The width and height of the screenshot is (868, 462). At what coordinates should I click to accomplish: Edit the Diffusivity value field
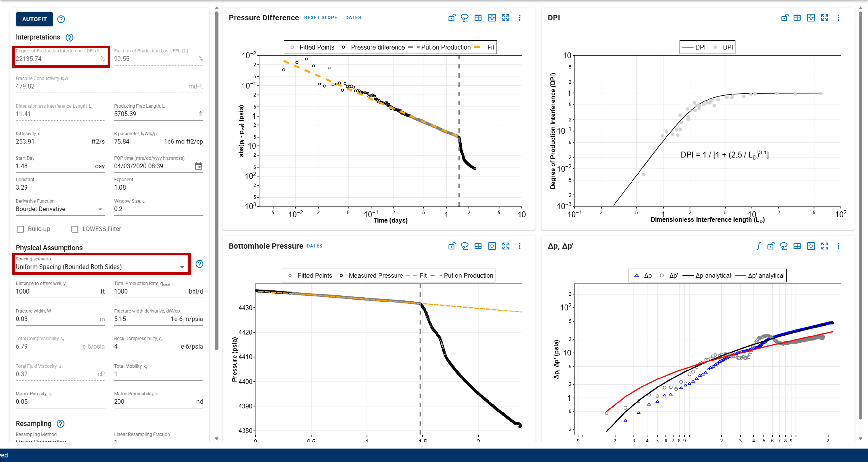tap(60, 142)
